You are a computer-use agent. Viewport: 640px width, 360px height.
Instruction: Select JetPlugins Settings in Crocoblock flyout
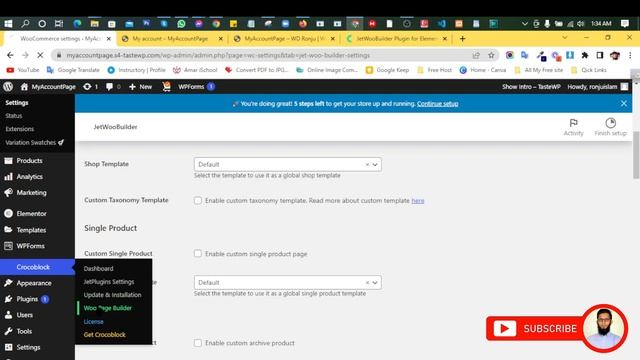point(109,282)
